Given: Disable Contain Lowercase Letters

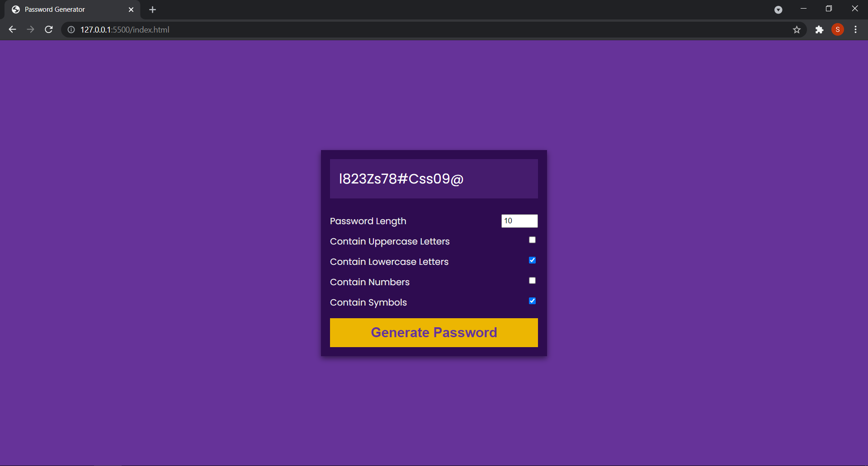Looking at the screenshot, I should pos(533,260).
